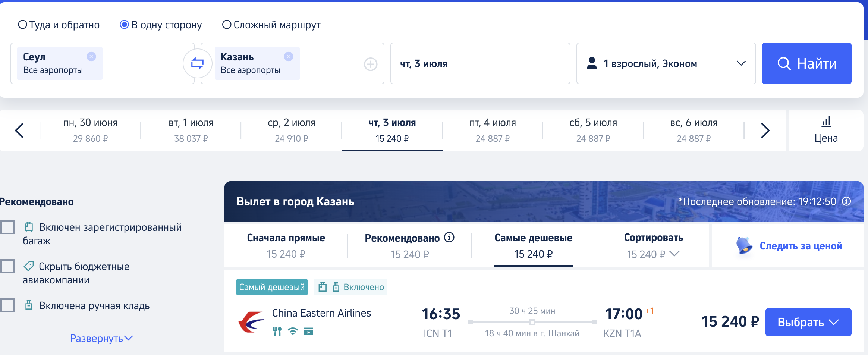
Task: Show next dates with the right arrow
Action: pos(765,131)
